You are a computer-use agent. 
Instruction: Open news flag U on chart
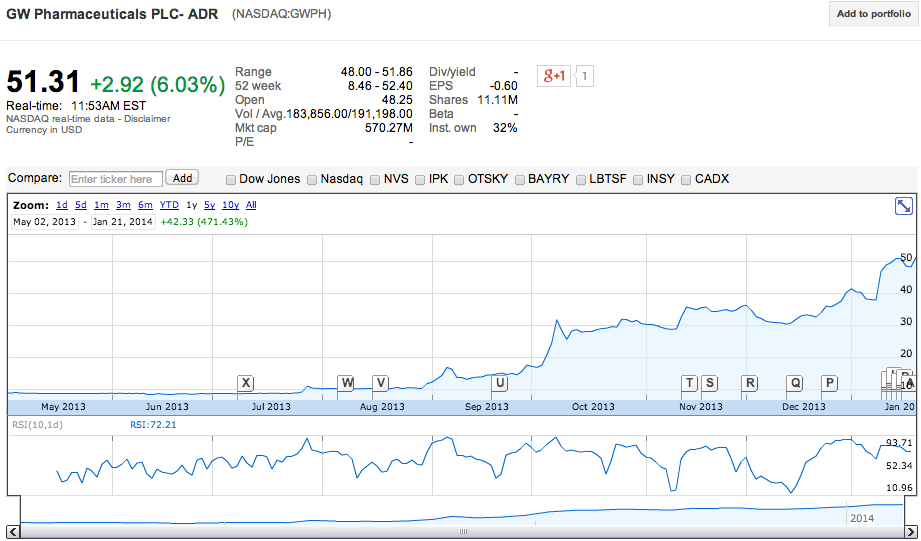499,383
